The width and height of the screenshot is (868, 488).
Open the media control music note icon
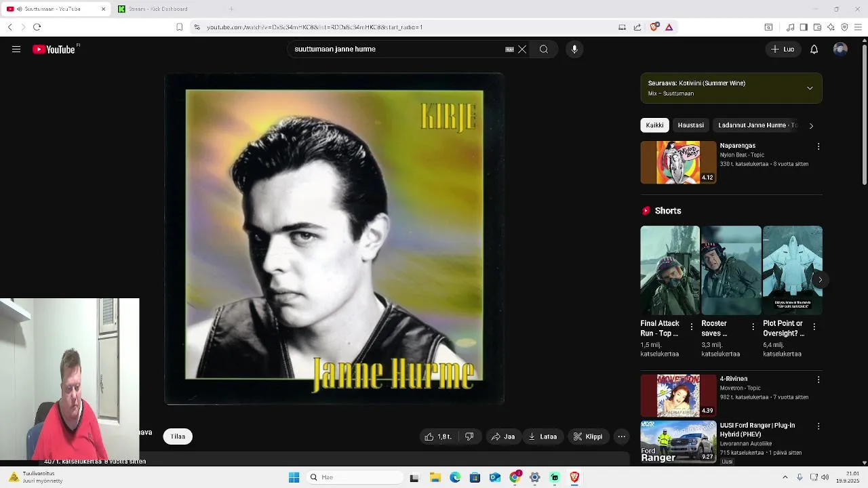coord(790,27)
